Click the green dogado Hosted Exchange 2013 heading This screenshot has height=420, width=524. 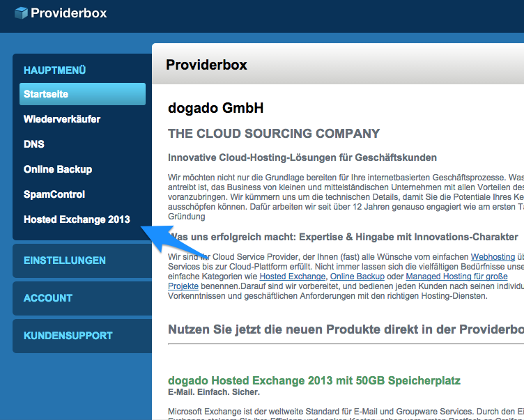(x=314, y=380)
